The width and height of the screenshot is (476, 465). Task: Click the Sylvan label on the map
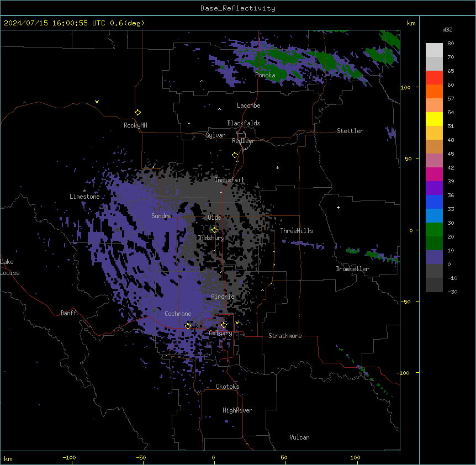[215, 135]
